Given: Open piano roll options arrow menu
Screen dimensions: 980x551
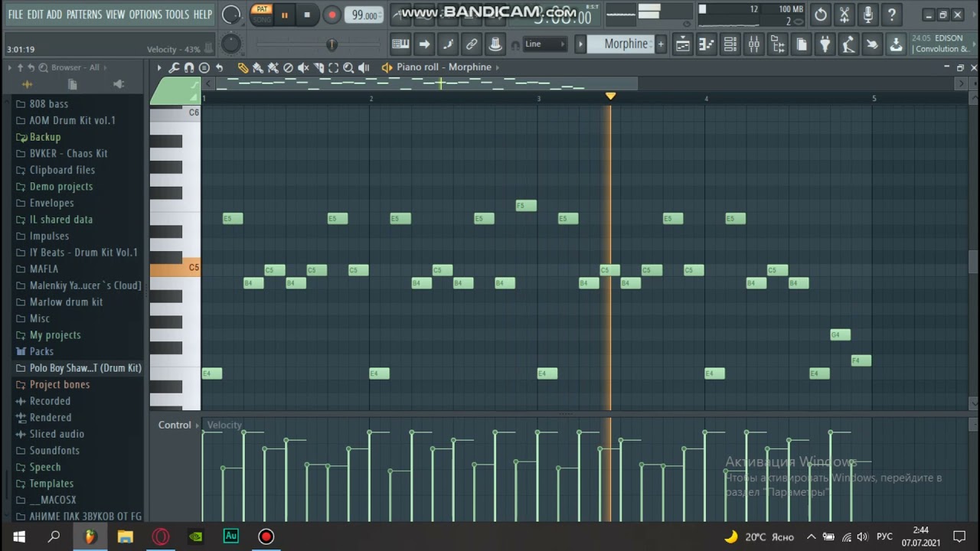Looking at the screenshot, I should [x=159, y=67].
